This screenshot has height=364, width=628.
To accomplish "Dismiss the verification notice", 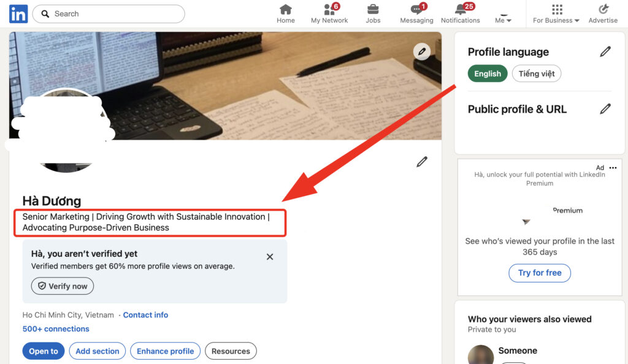I will 270,257.
